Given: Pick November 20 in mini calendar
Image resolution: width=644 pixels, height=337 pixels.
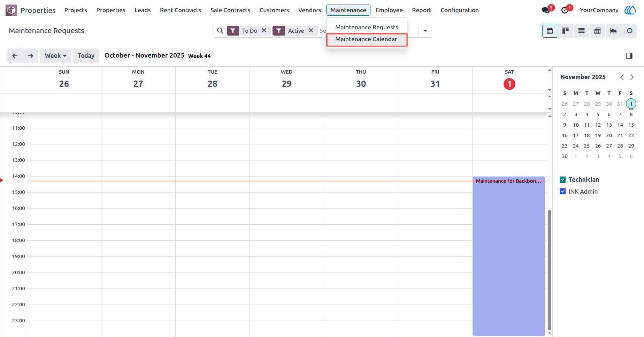Looking at the screenshot, I should 609,135.
